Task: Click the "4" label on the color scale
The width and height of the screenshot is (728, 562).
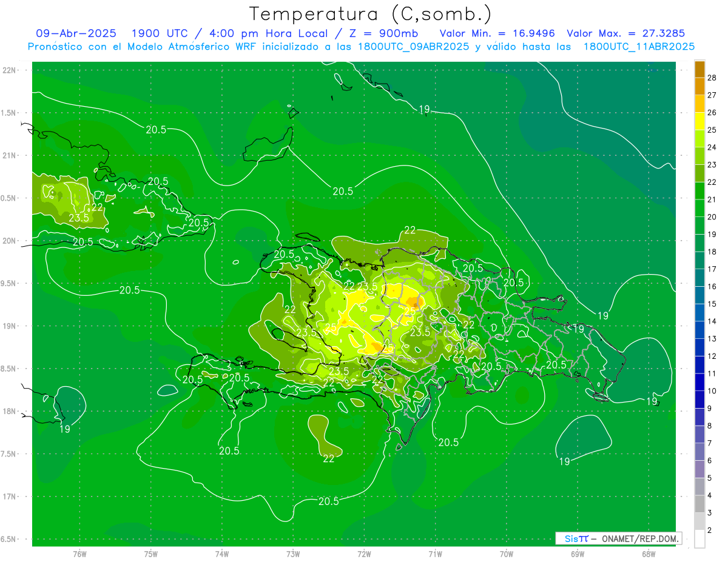Action: coord(710,495)
